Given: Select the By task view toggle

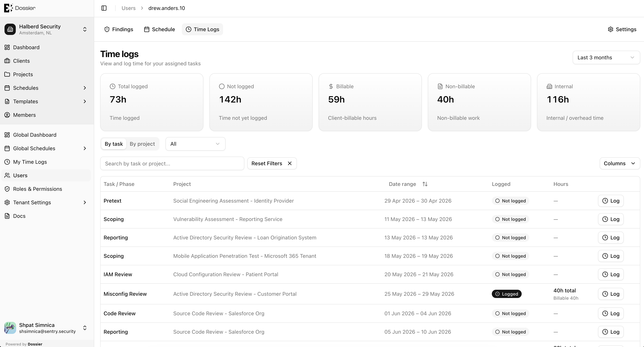Looking at the screenshot, I should [114, 144].
